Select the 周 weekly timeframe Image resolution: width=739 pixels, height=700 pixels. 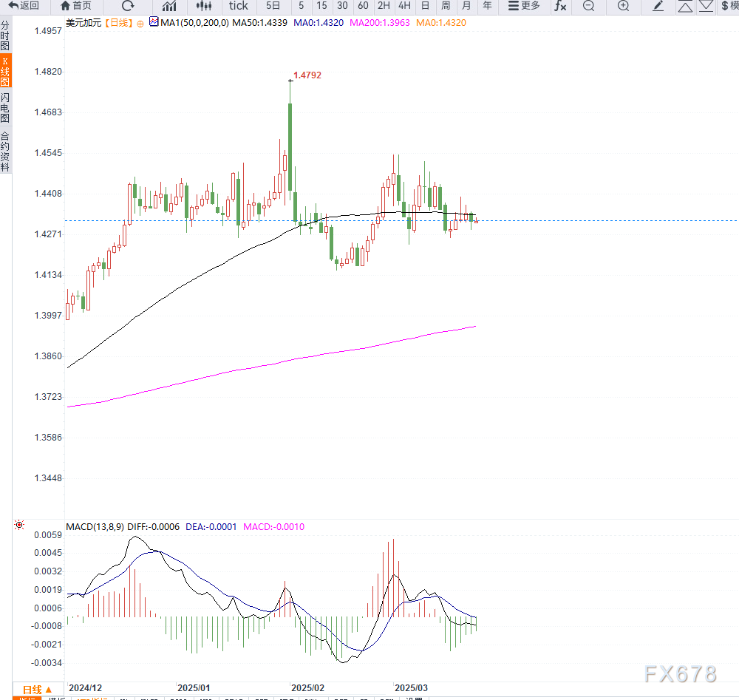point(446,6)
